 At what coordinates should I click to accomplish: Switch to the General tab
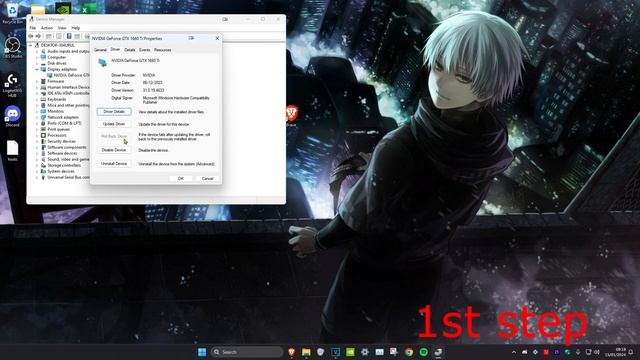click(100, 50)
